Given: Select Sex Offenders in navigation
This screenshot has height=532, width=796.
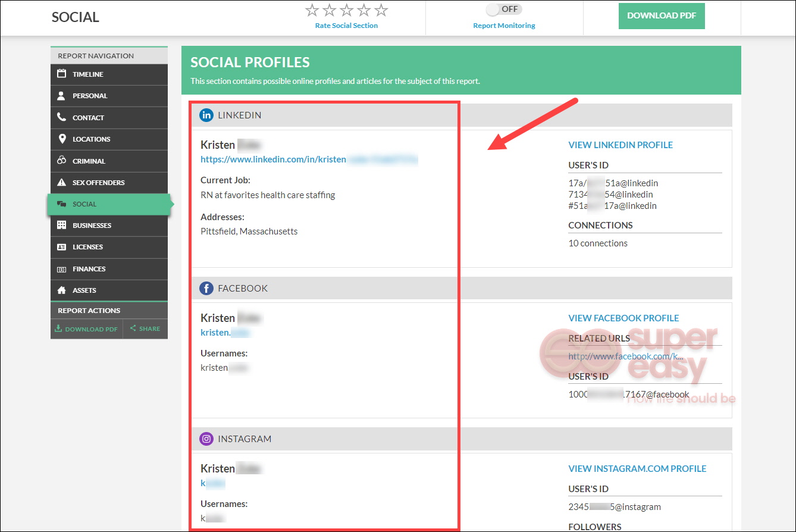Looking at the screenshot, I should pyautogui.click(x=109, y=182).
